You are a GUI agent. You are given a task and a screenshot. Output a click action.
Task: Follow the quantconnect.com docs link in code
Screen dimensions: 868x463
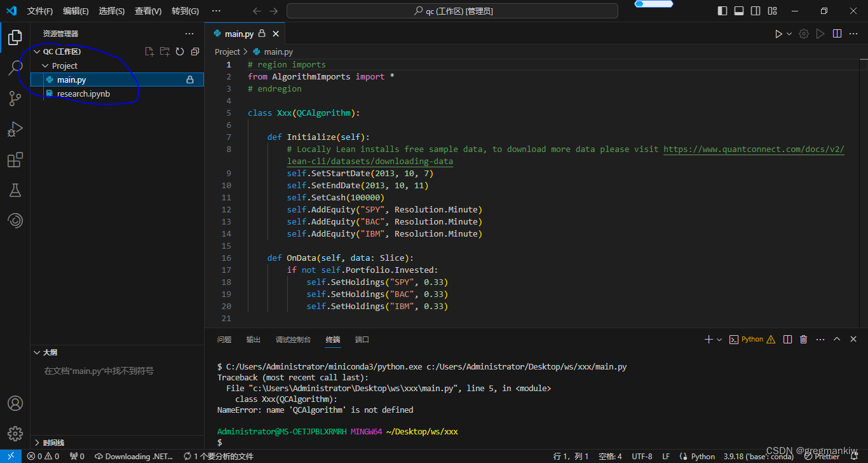[754, 149]
